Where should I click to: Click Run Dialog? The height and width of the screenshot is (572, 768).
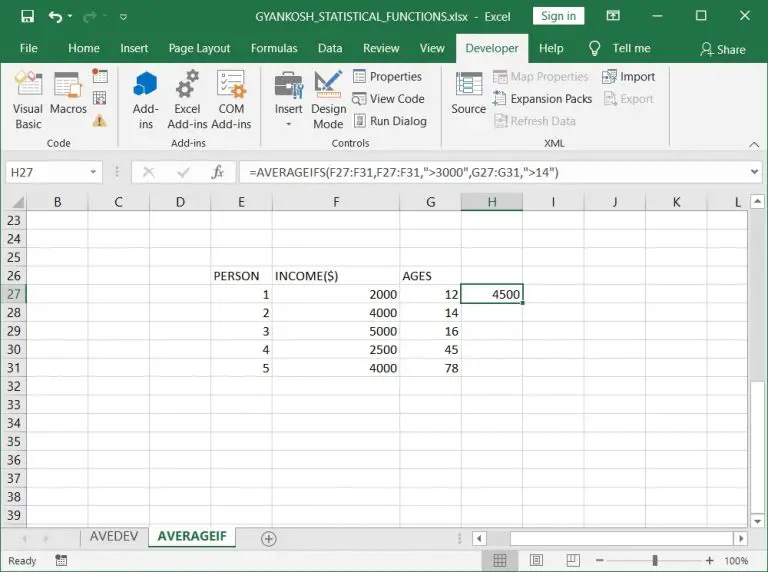[x=390, y=121]
